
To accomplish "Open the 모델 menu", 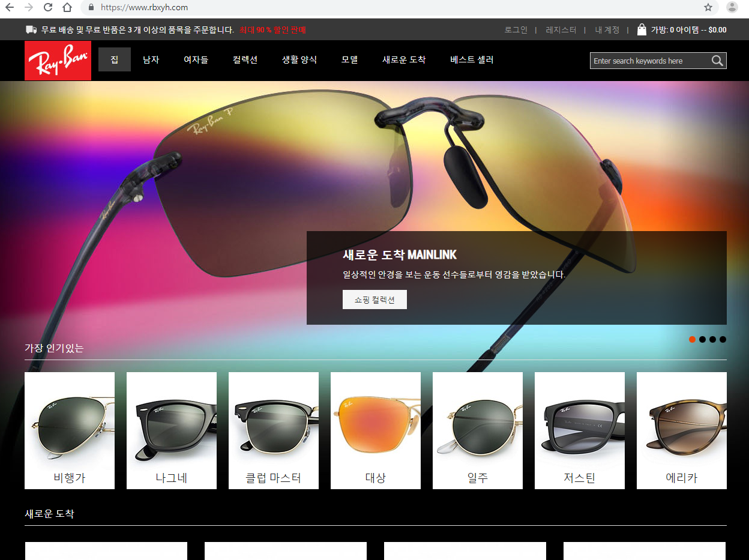I will pyautogui.click(x=349, y=59).
